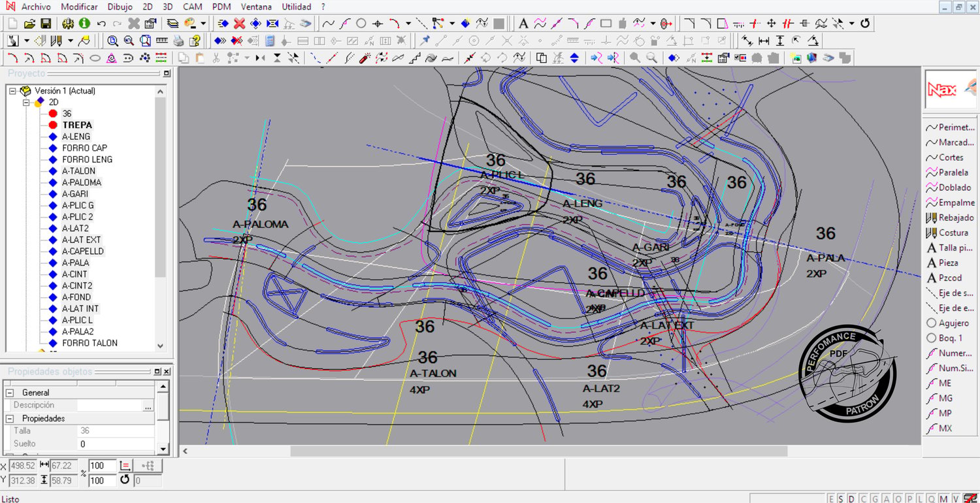
Task: Select the ellipse tool in third toolbar
Action: point(95,58)
